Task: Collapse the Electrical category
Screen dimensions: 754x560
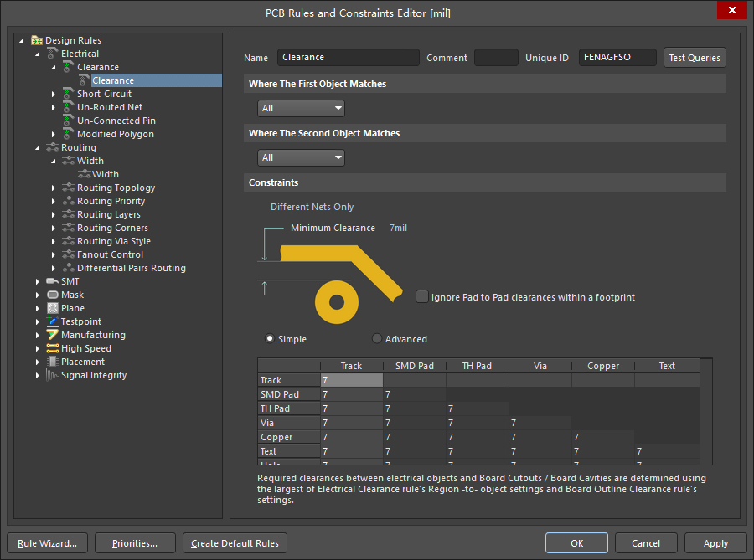Action: click(37, 54)
